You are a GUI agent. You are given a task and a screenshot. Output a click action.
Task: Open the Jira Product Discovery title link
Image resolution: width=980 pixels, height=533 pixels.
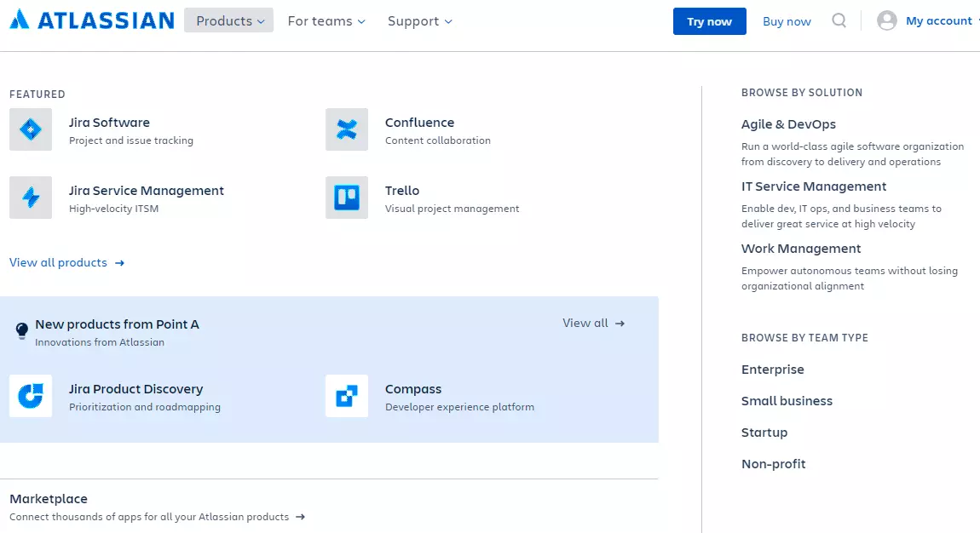tap(135, 389)
